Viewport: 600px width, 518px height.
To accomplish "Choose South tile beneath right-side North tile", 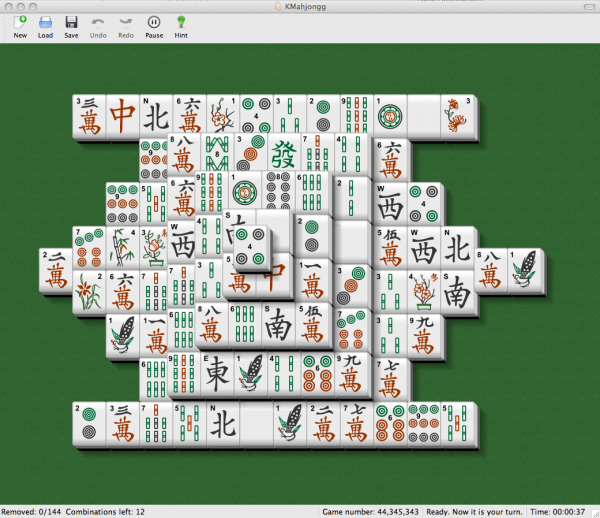I will click(457, 292).
